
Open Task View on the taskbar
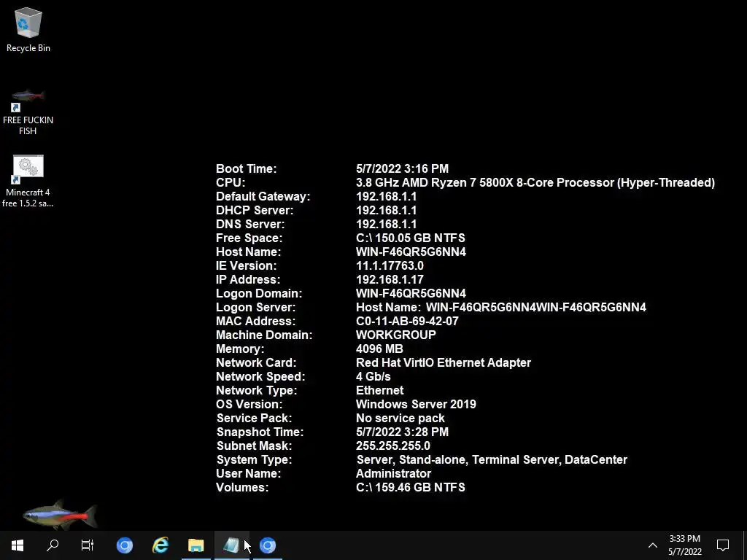88,545
